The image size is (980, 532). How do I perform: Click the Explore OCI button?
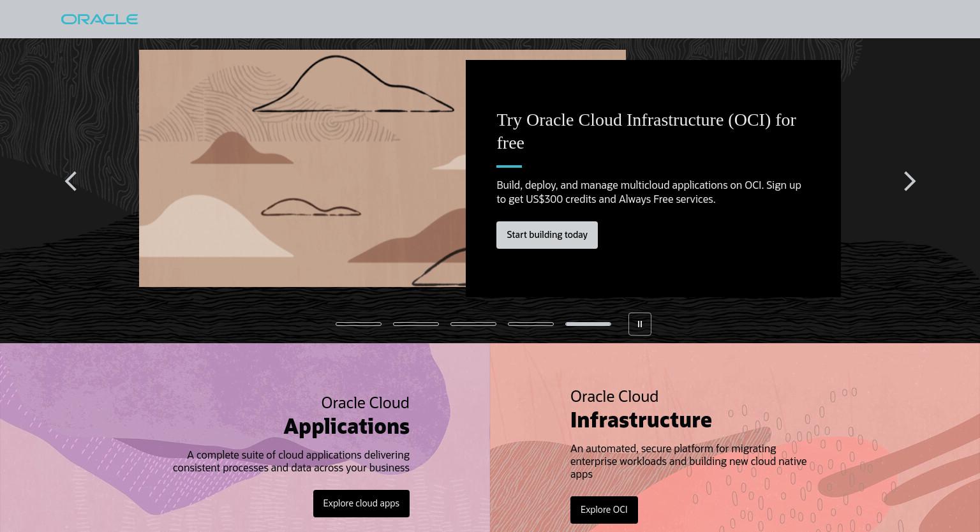coord(604,510)
